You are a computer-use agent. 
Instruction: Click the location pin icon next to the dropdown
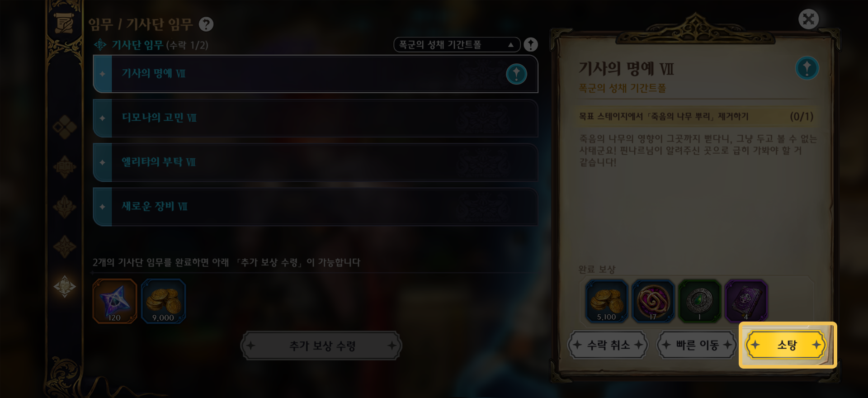531,45
